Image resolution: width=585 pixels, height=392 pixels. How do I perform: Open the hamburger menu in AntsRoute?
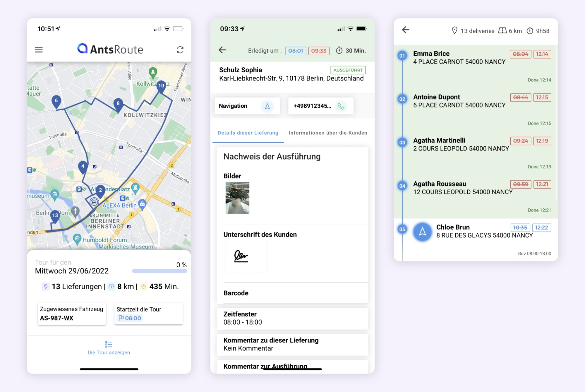39,50
